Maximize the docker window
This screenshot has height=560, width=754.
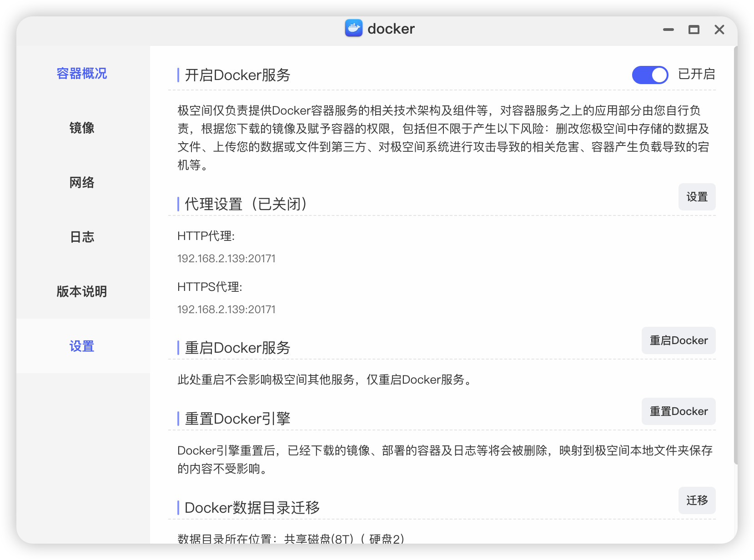point(694,30)
